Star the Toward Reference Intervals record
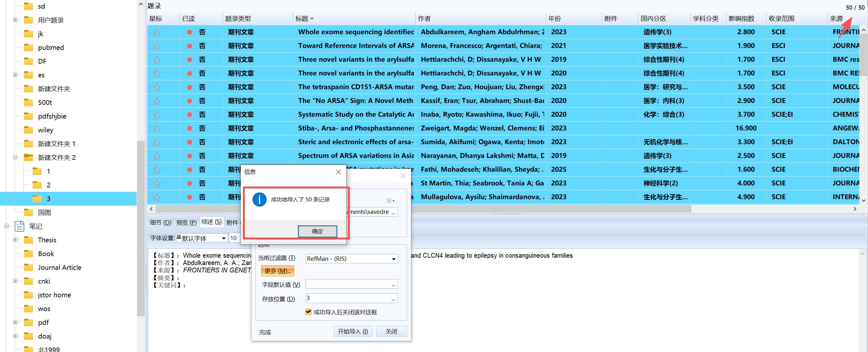The image size is (868, 352). [157, 46]
